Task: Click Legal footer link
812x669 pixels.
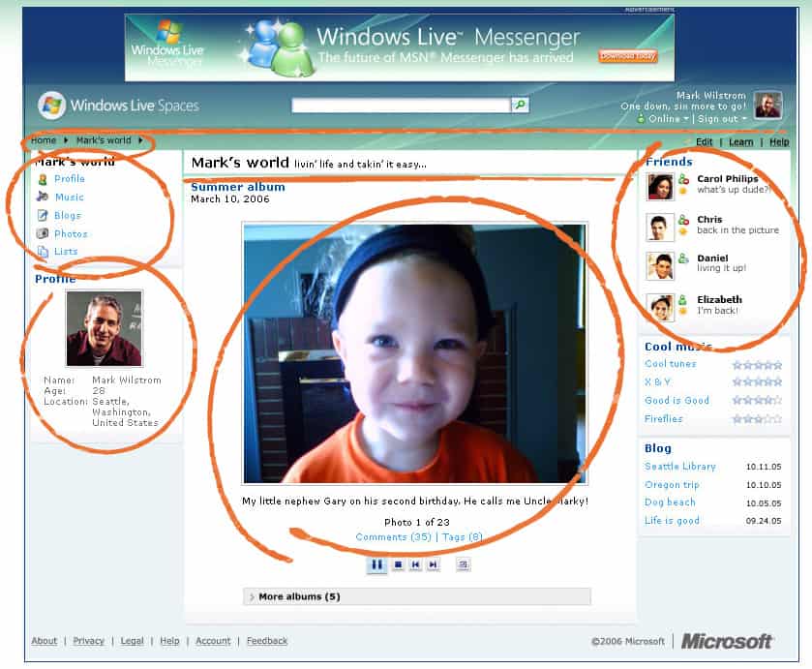Action: [x=132, y=641]
